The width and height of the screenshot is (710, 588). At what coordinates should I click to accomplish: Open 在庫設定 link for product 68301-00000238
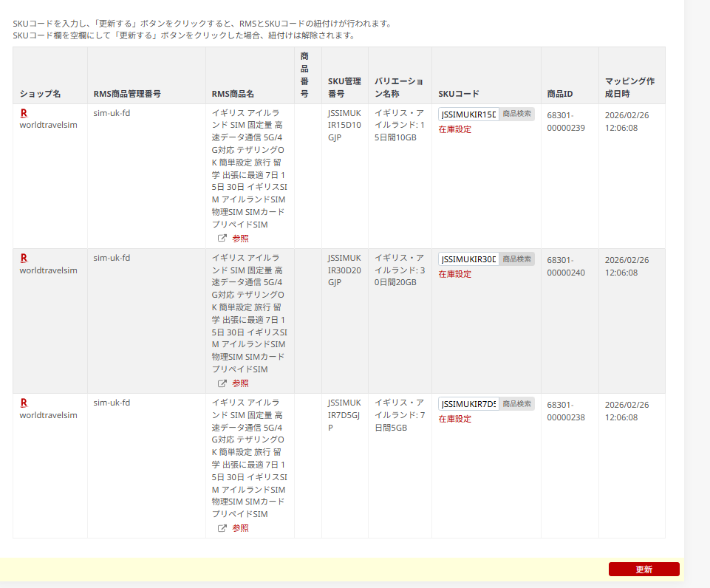tap(454, 419)
